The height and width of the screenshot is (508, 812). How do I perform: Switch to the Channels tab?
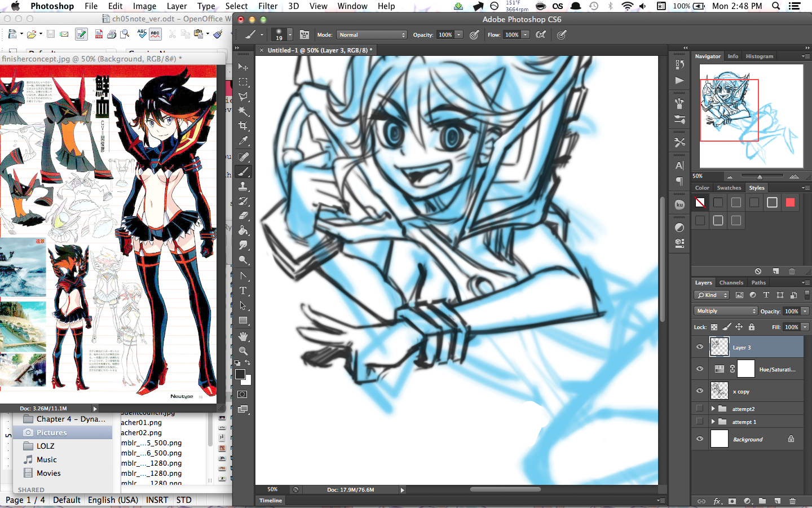click(x=731, y=282)
